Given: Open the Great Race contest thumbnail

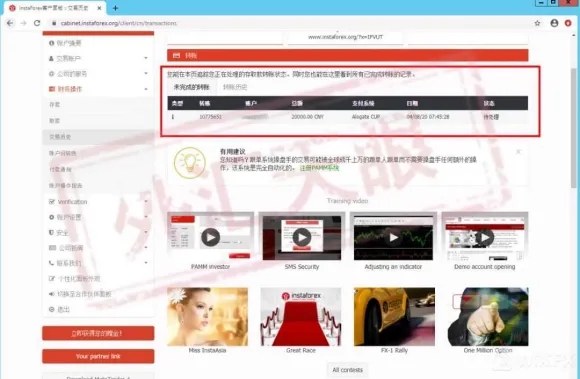Looking at the screenshot, I should click(x=301, y=317).
